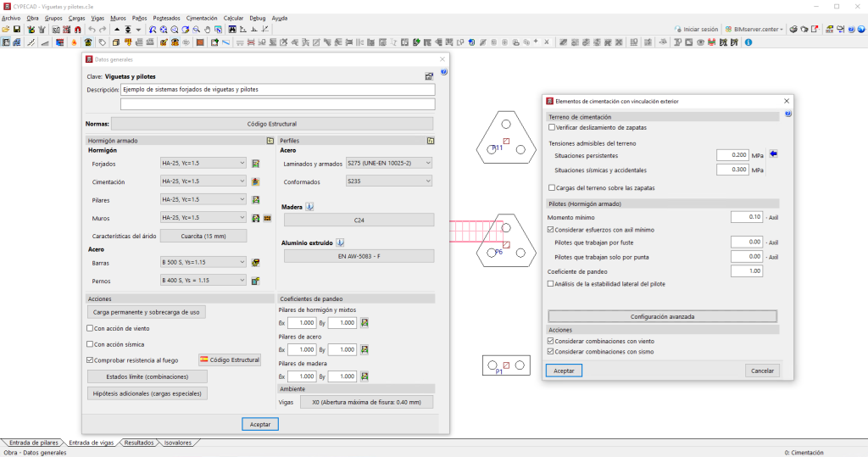This screenshot has height=457, width=868.
Task: Open Pernos steel library icon
Action: pyautogui.click(x=256, y=281)
